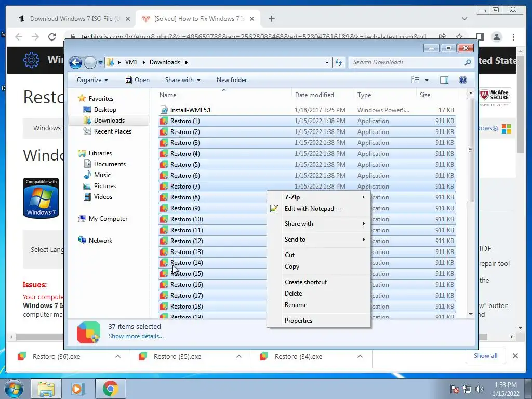532x399 pixels.
Task: Click the Restoro (16) file name
Action: pos(187,285)
